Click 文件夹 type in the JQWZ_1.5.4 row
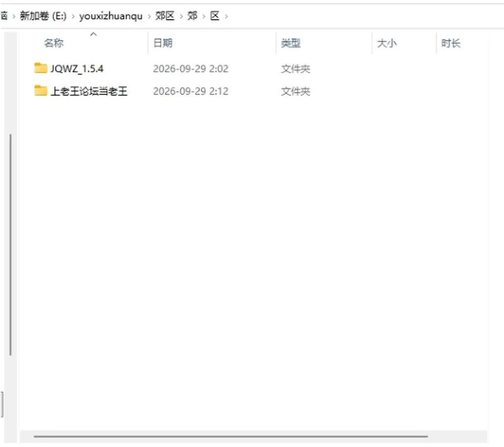504x447 pixels. (x=296, y=68)
